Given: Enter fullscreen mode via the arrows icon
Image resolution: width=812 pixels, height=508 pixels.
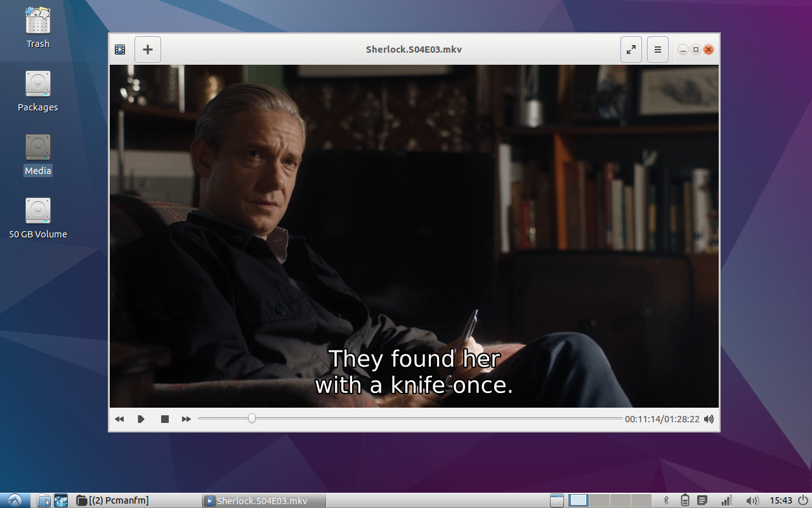Looking at the screenshot, I should click(x=631, y=49).
